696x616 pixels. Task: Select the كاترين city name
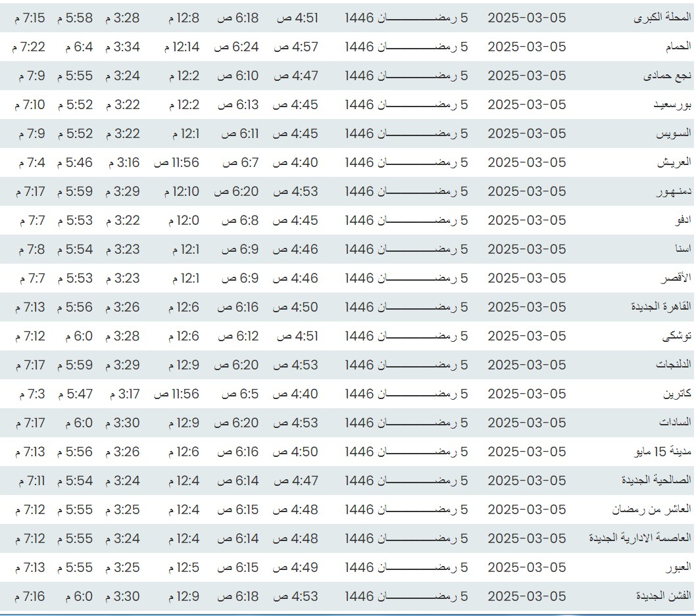[x=677, y=394]
